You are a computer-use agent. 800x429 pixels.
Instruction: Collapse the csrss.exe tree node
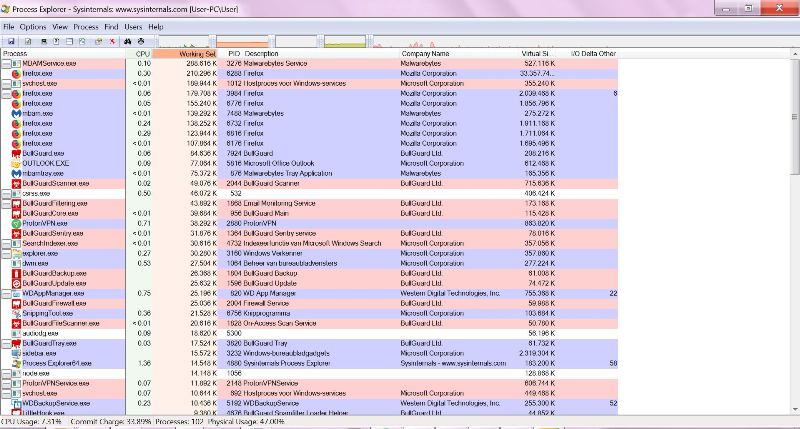click(6, 194)
